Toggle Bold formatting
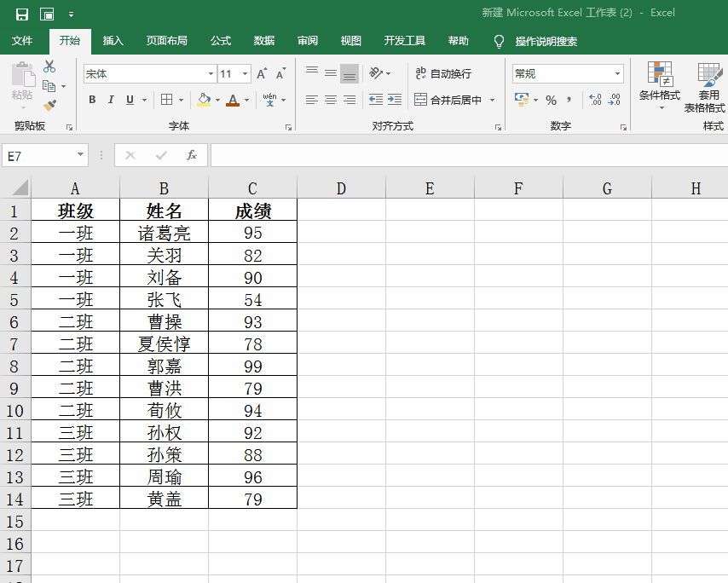This screenshot has height=583, width=728. click(92, 101)
